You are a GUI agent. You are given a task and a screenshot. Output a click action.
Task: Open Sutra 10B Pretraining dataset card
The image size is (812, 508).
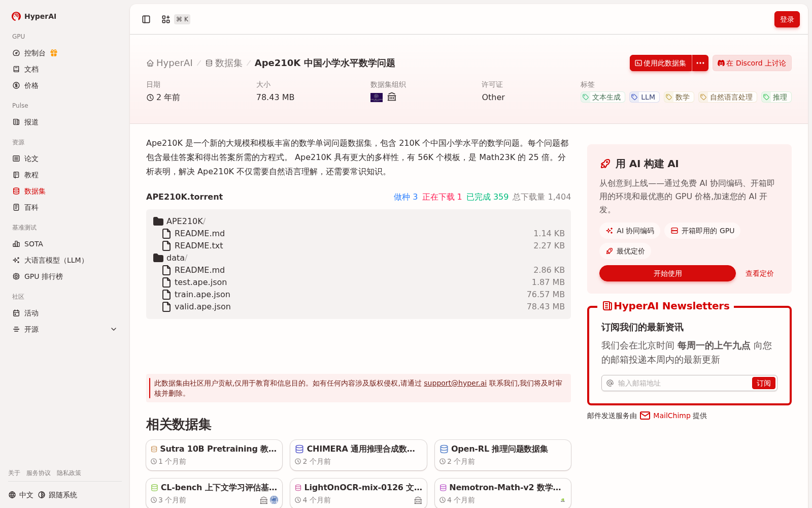coord(214,455)
